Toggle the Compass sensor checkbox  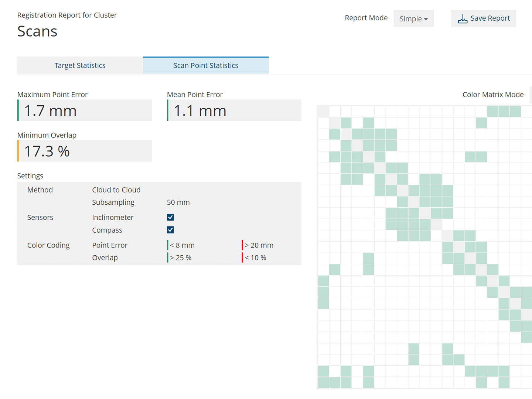pos(170,230)
